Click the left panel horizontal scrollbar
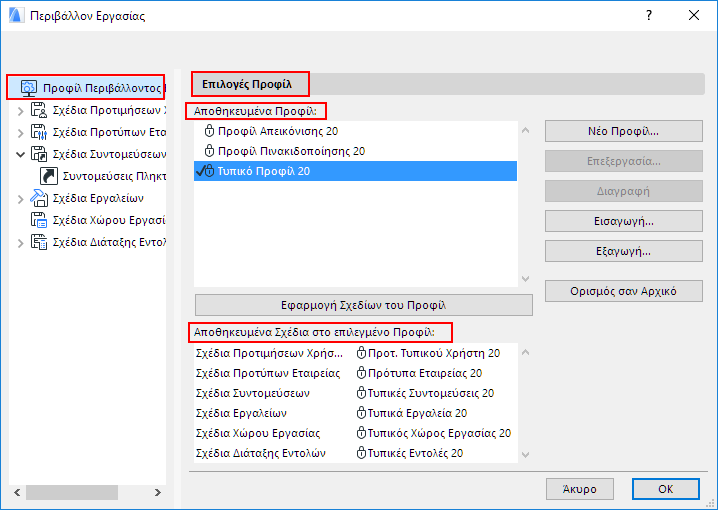This screenshot has height=510, width=718. 60,493
